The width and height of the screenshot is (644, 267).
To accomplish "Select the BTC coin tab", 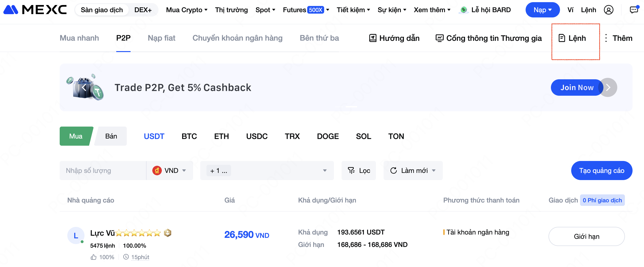I will [189, 136].
